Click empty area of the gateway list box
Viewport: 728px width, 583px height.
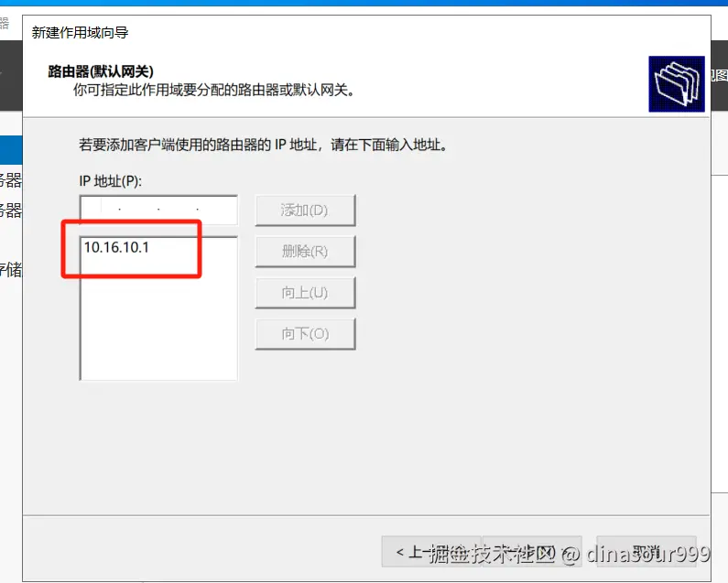pyautogui.click(x=158, y=325)
